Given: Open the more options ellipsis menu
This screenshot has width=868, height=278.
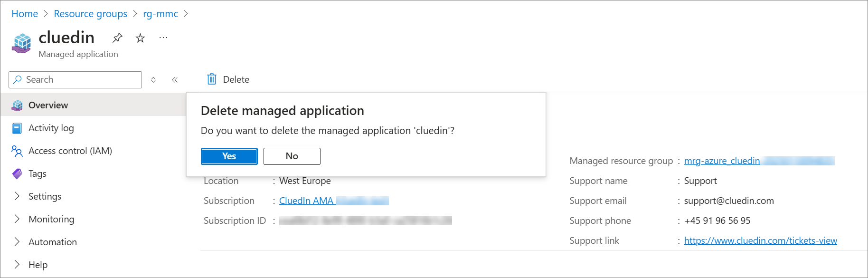Looking at the screenshot, I should 163,38.
